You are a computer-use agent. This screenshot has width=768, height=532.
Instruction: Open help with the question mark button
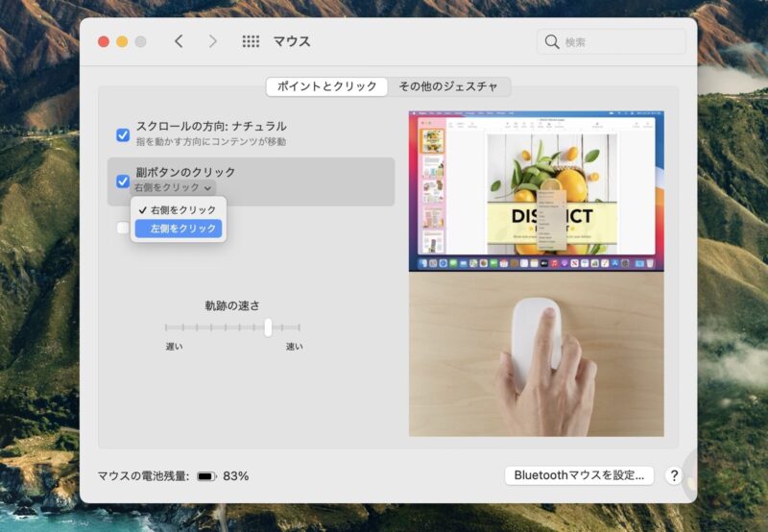pyautogui.click(x=674, y=475)
